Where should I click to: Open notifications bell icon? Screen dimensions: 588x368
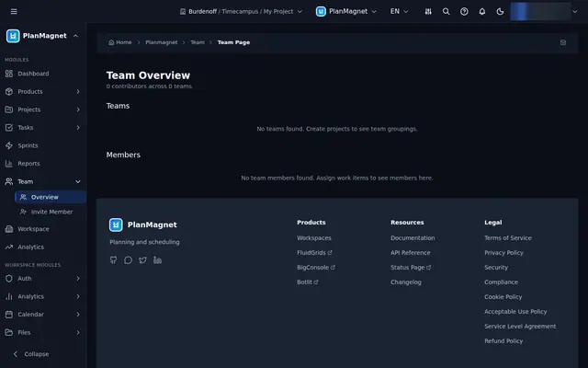(x=481, y=11)
